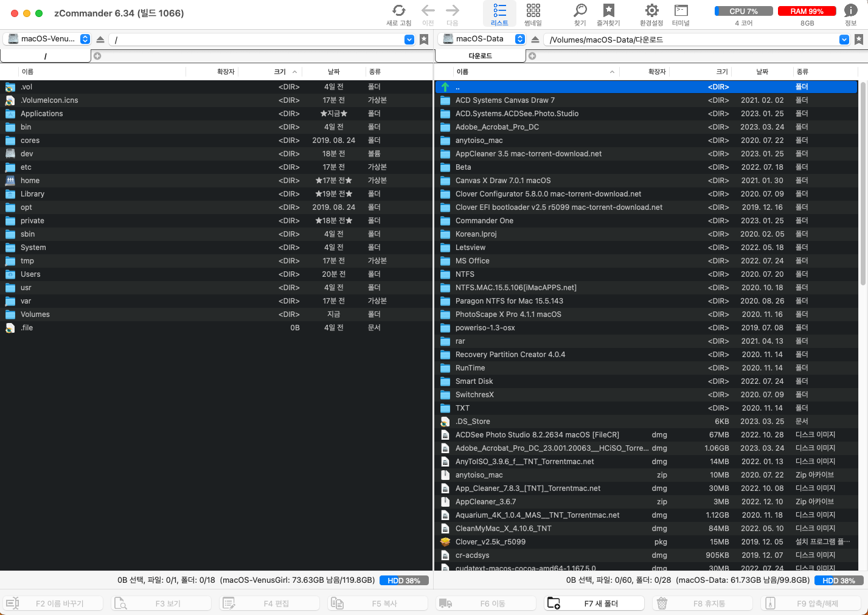The image size is (868, 615).
Task: Select the Applications folder in left panel
Action: (x=216, y=114)
